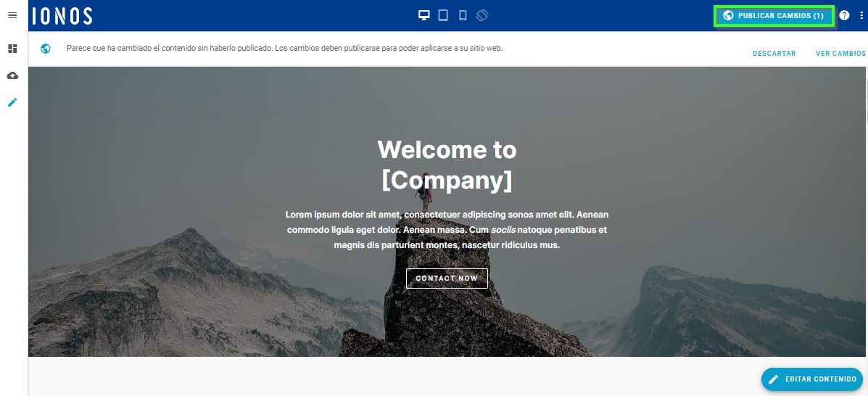The height and width of the screenshot is (396, 868).
Task: Switch to tablet preview mode
Action: (443, 15)
